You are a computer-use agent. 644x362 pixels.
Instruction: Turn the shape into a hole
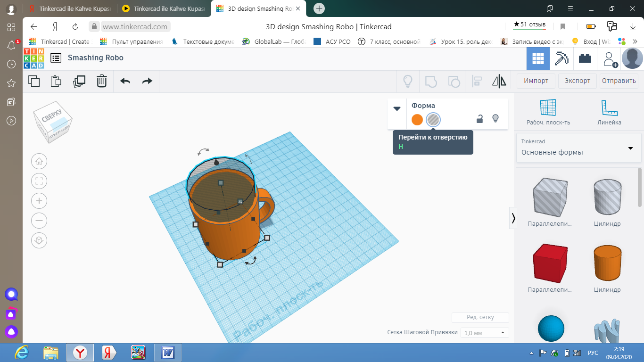click(433, 120)
